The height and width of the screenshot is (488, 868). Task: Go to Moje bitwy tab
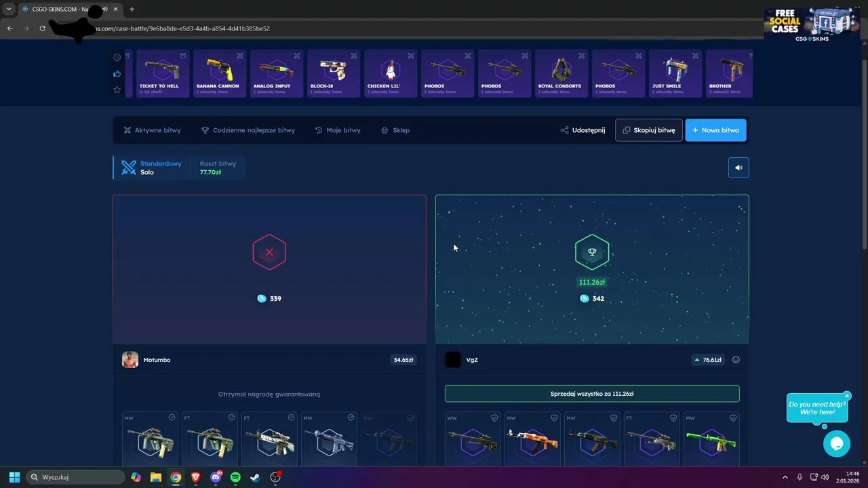tap(338, 130)
